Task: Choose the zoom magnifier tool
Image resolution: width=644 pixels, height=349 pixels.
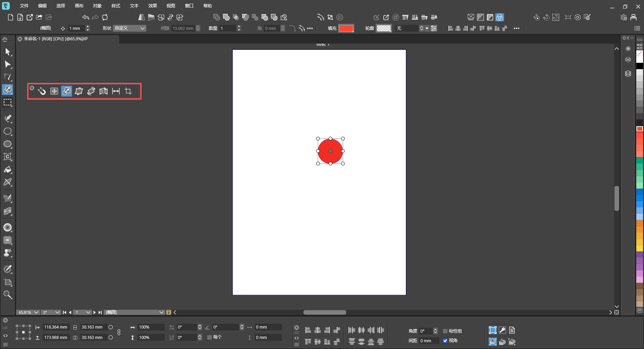Action: point(8,295)
